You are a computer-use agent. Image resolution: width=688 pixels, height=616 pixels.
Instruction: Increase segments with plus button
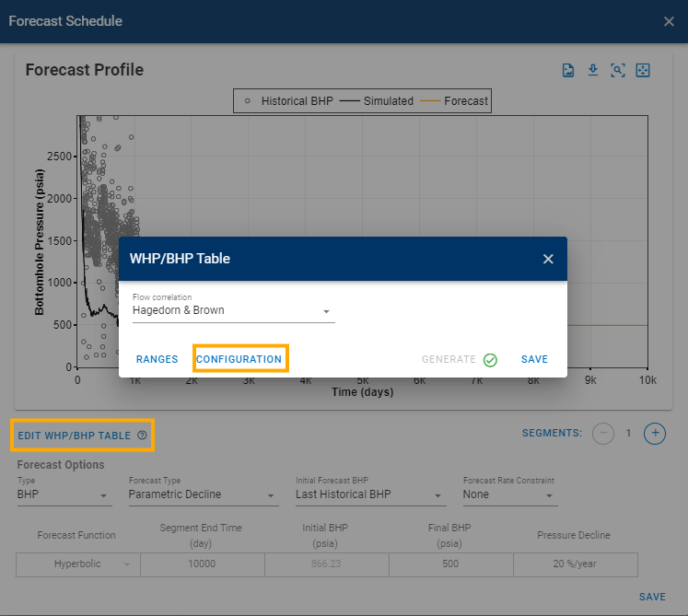[x=655, y=434]
